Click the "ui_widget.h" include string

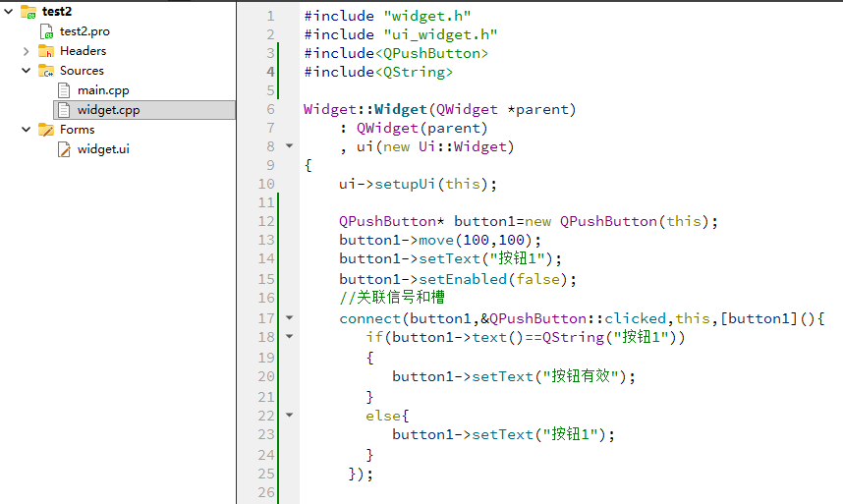[440, 35]
